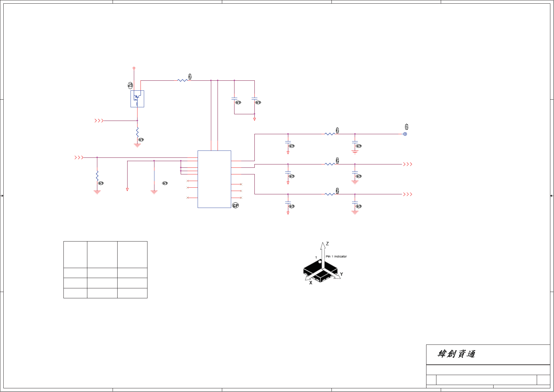Click the input port arrows on the long IC input line
554x392 pixels.
point(79,157)
